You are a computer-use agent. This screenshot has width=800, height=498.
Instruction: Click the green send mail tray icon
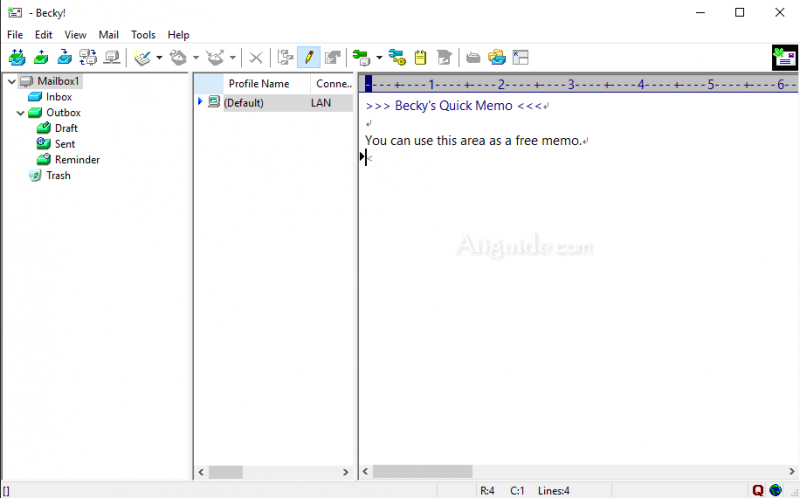41,57
